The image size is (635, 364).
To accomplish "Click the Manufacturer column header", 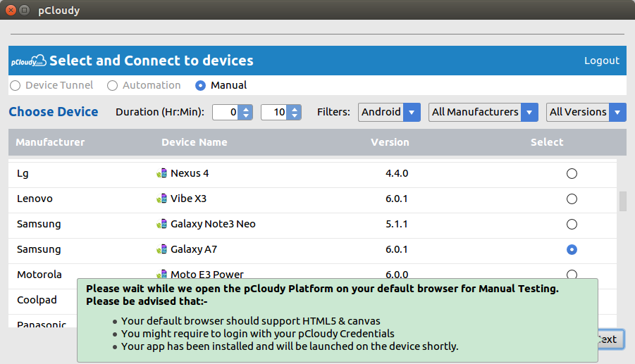I will [50, 142].
